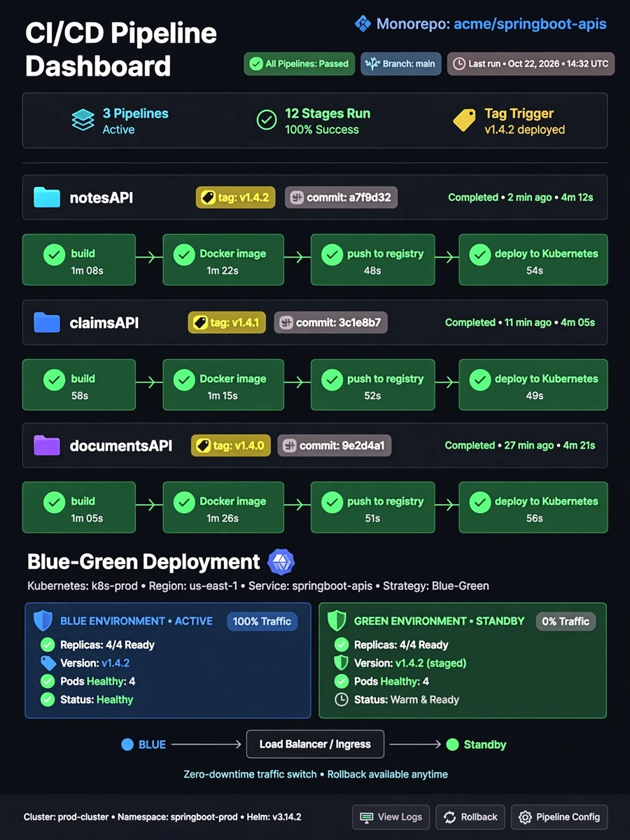Select the notesAPI pipeline name
The height and width of the screenshot is (840, 630).
101,198
